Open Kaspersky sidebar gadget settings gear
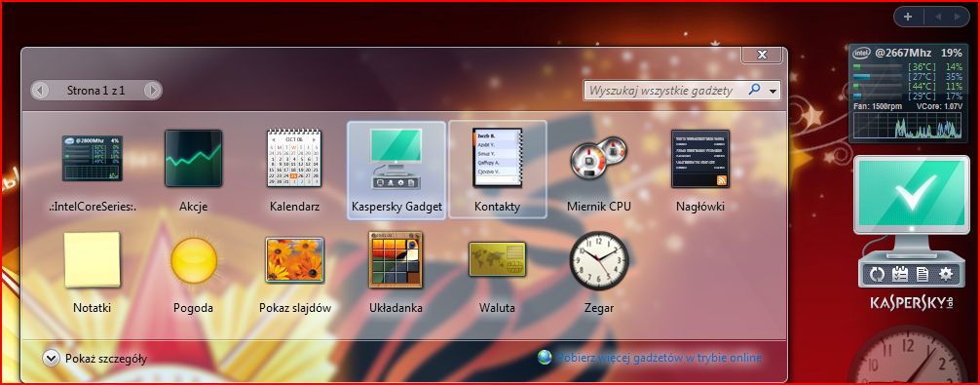The width and height of the screenshot is (980, 385). coord(946,274)
